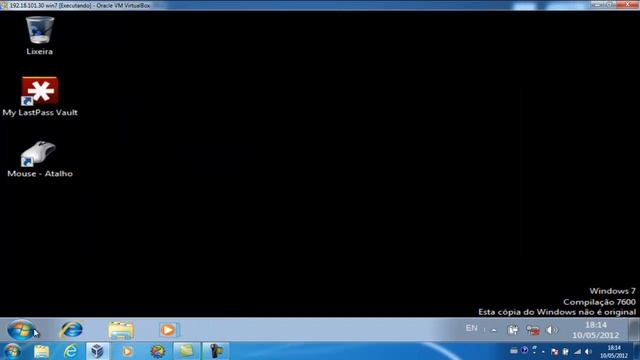
Task: Select the Mouse - Atalho desktop shortcut
Action: click(x=40, y=159)
